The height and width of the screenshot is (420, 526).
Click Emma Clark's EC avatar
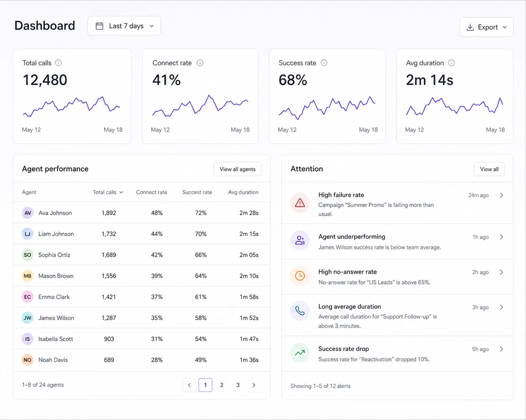(28, 297)
